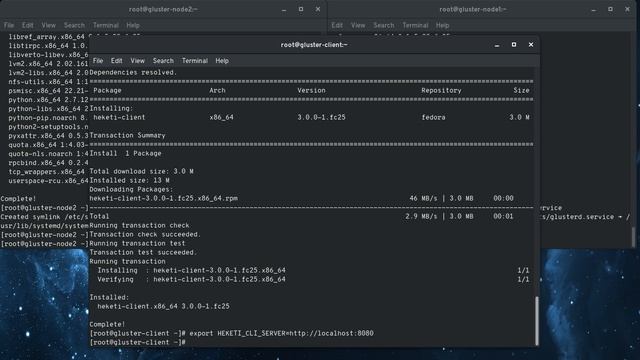Open Terminal menu in gluster-node2 window
The height and width of the screenshot is (360, 640).
point(106,25)
